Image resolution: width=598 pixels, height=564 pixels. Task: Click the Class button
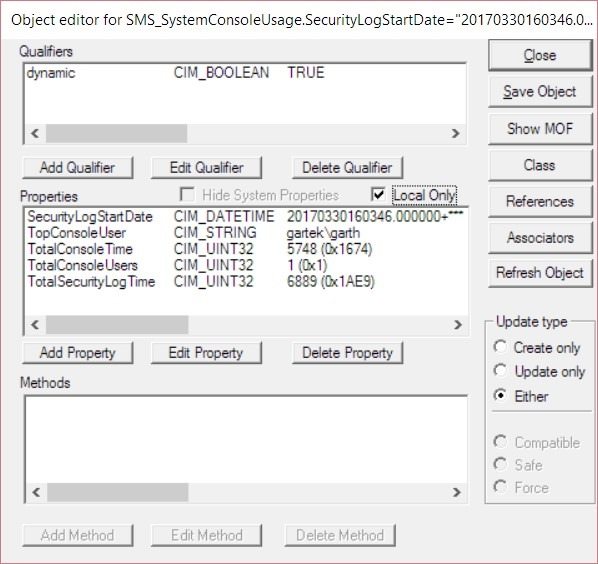tap(540, 165)
